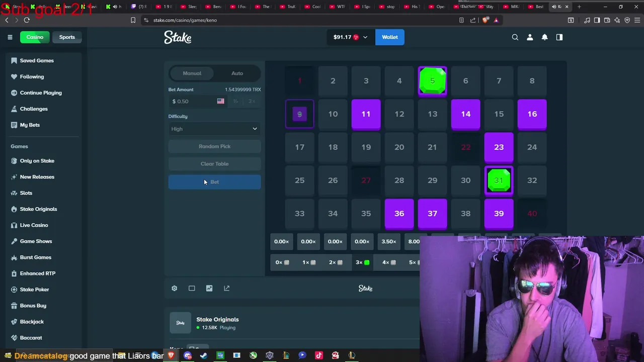
Task: Click the Wallet button
Action: pyautogui.click(x=389, y=37)
